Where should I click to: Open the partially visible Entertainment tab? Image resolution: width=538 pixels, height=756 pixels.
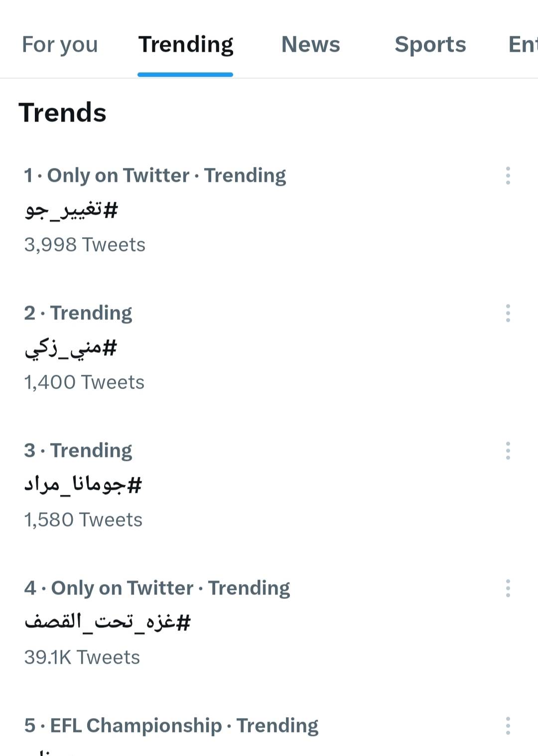point(523,45)
